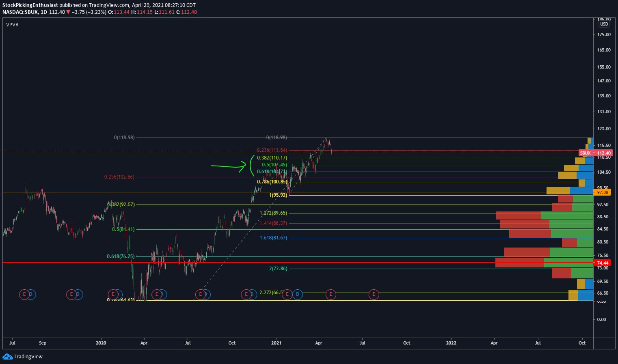
Task: Click the Fibonacci label 0.618(76.25)
Action: pyautogui.click(x=121, y=256)
